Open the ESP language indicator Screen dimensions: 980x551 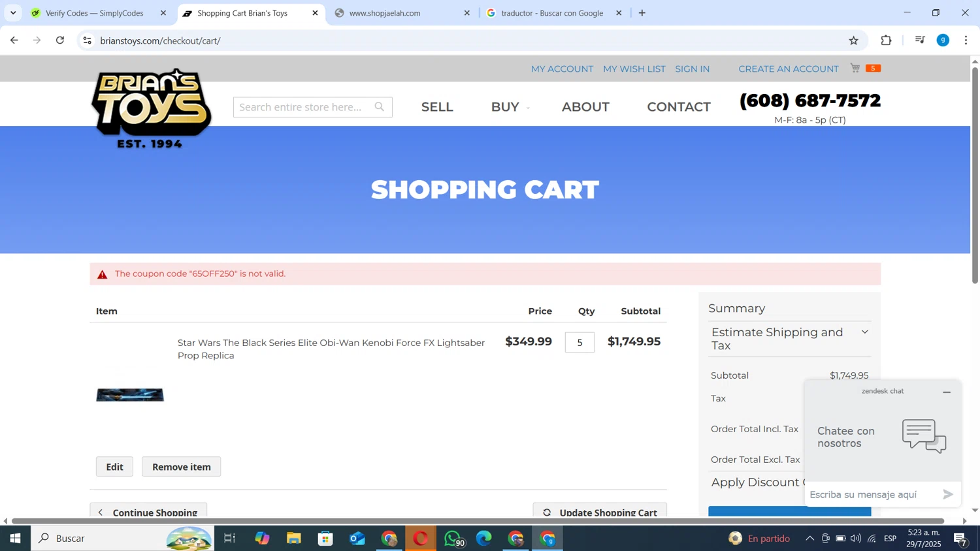click(x=890, y=539)
